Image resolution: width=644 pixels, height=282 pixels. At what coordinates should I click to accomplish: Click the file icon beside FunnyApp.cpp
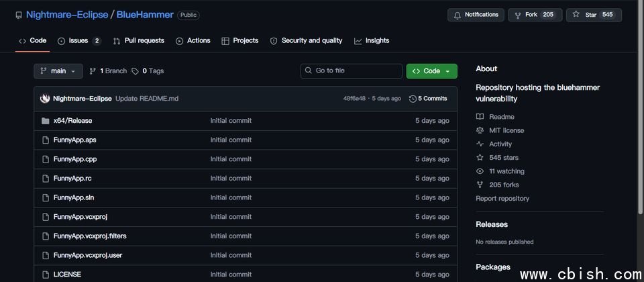point(46,159)
